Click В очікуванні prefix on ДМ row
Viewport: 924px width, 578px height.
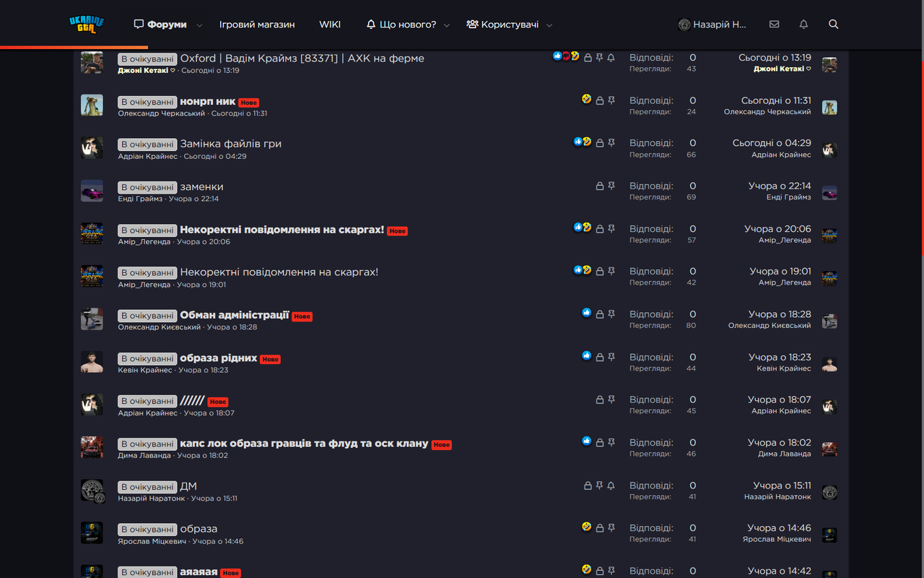coord(147,487)
